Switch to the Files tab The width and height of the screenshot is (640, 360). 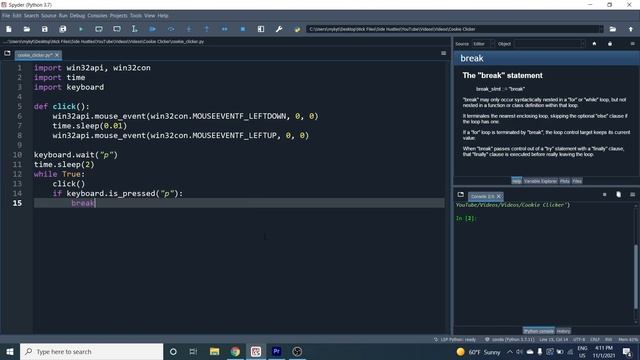[577, 181]
